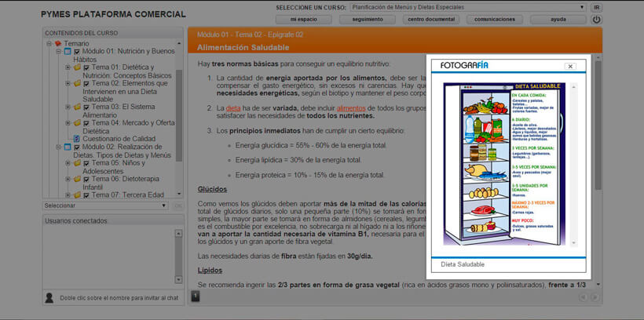
Task: Click the Tema 05 folder icon
Action: tap(77, 163)
